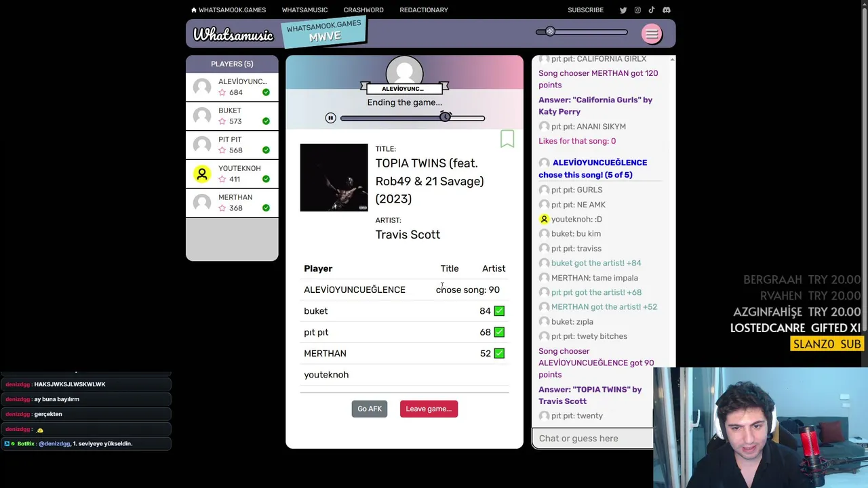
Task: Click the Leave game... button
Action: tap(429, 409)
